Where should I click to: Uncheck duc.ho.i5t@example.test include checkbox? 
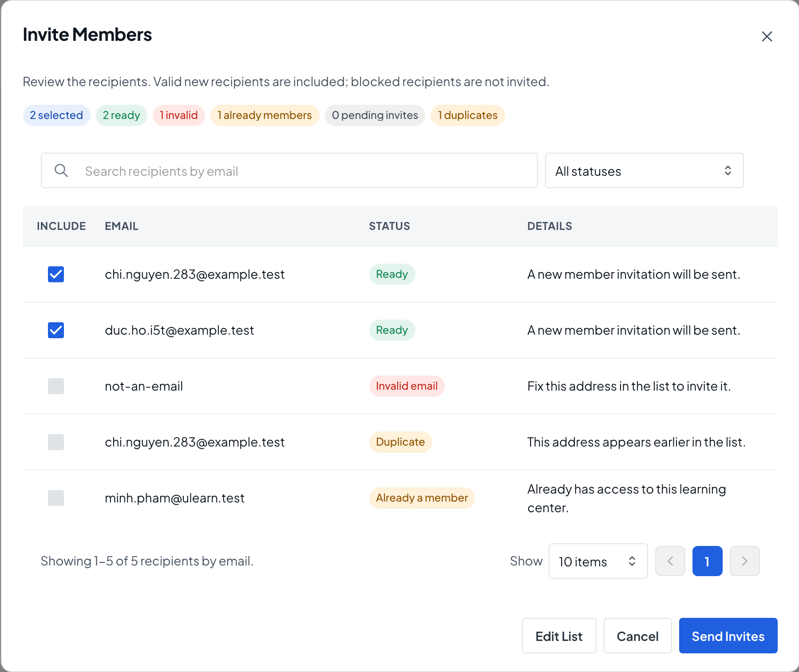[56, 330]
